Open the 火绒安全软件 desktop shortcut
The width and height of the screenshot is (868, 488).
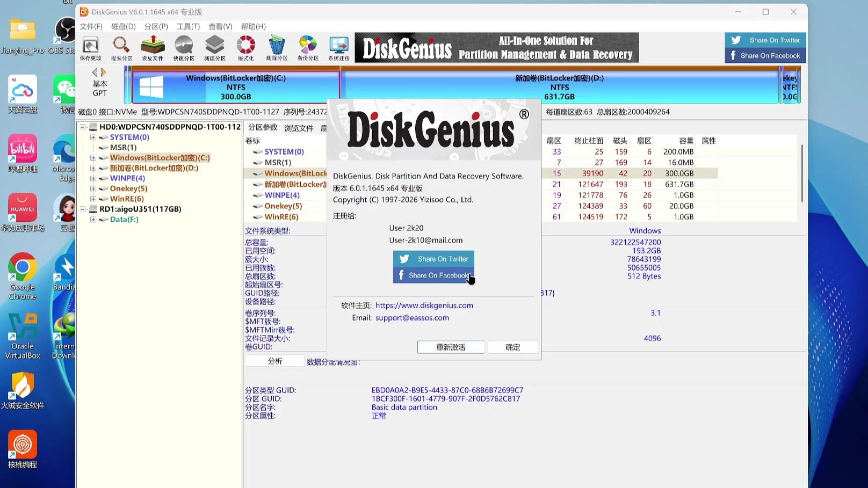[22, 390]
